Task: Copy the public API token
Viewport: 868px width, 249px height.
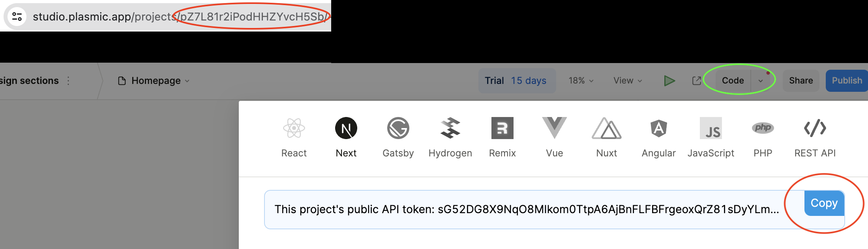Action: [824, 203]
